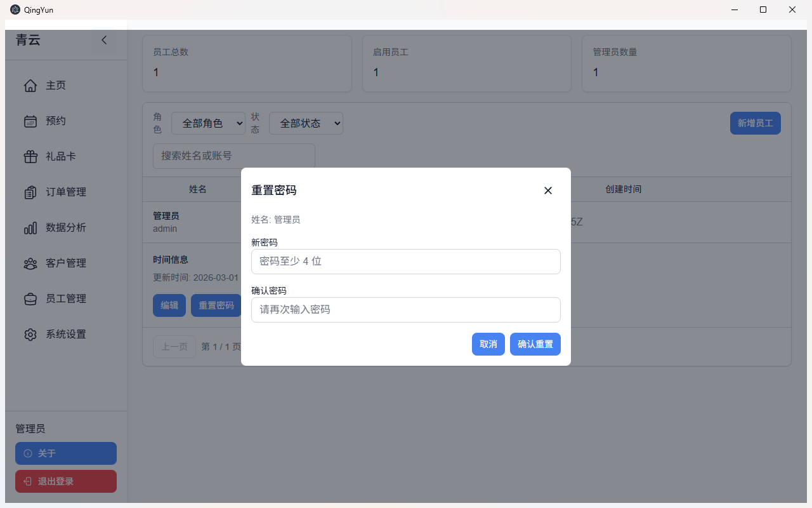Screen dimensions: 812x508
Task: Click the logout icon in the red button
Action: [28, 481]
